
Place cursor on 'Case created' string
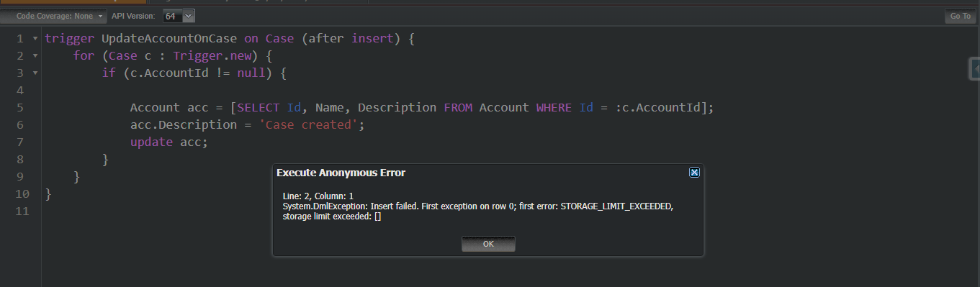[x=308, y=124]
